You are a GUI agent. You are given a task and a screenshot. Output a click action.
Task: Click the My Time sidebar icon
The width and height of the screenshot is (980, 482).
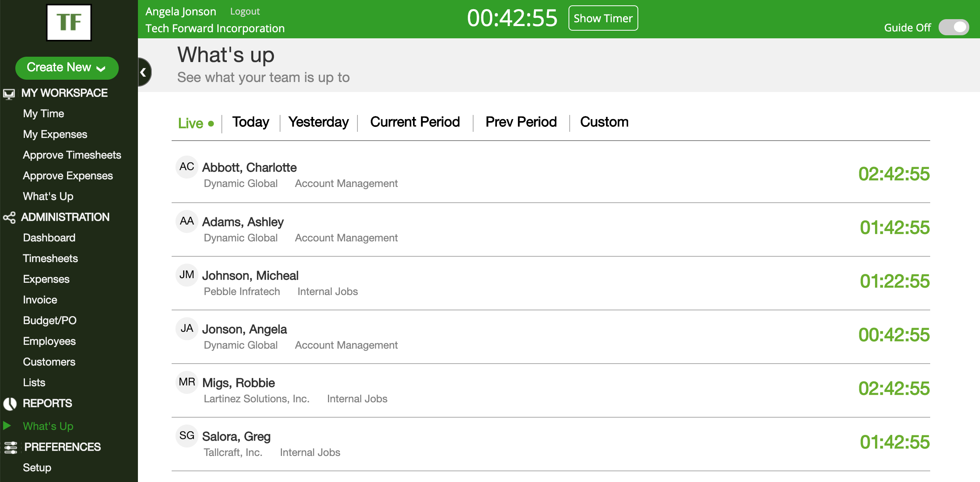(x=43, y=113)
